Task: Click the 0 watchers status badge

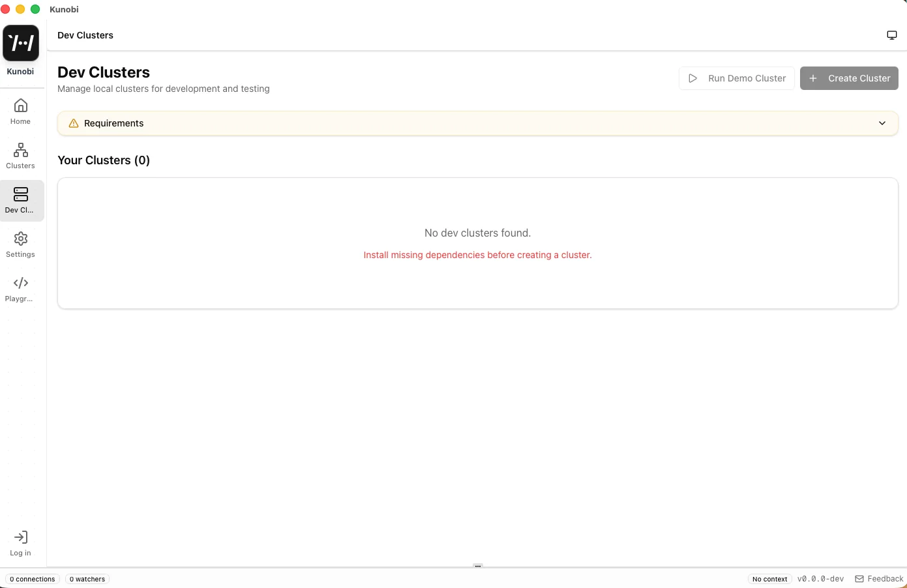Action: (87, 579)
